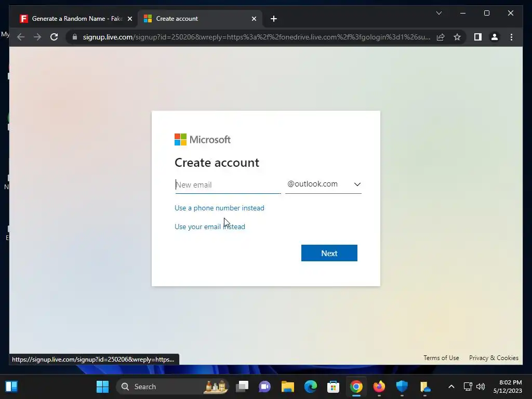Close the Create account tab
Viewport: 532px width, 399px height.
tap(254, 19)
